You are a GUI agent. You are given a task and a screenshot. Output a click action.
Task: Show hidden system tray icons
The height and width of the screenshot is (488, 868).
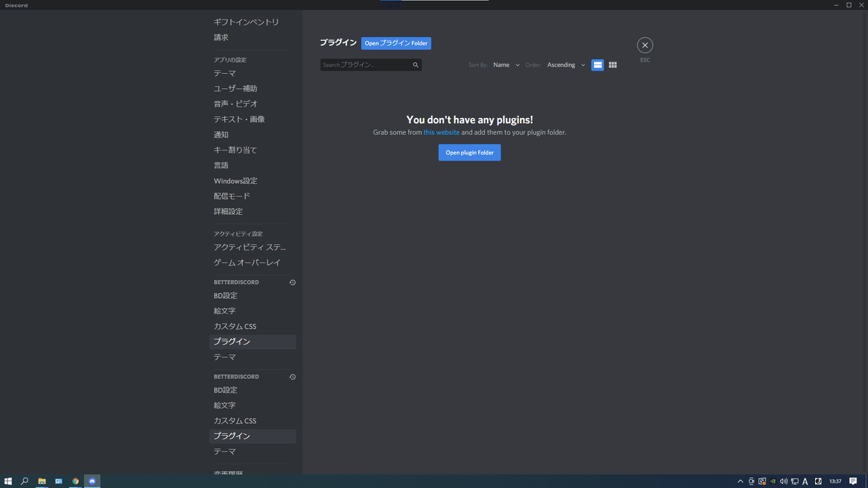(741, 481)
